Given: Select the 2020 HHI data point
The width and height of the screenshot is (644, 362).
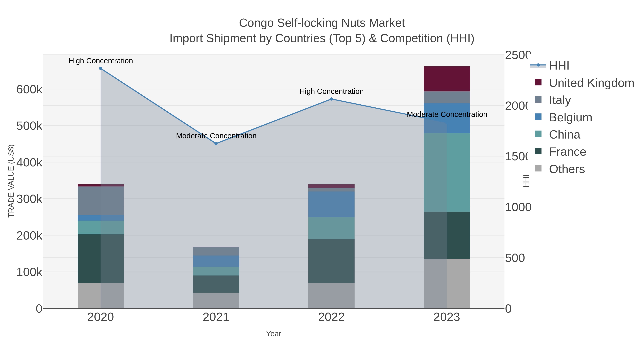Looking at the screenshot, I should (101, 68).
